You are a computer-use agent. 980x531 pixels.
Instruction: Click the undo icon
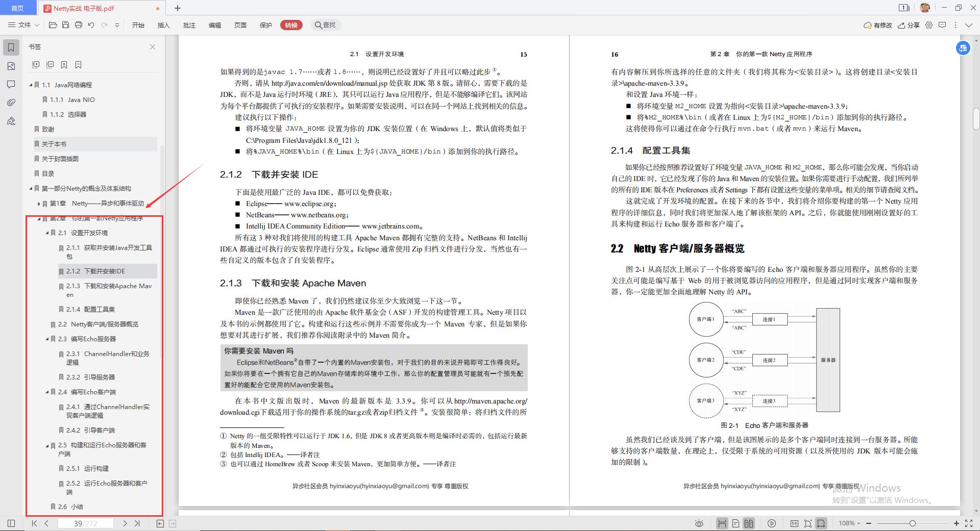[x=91, y=24]
